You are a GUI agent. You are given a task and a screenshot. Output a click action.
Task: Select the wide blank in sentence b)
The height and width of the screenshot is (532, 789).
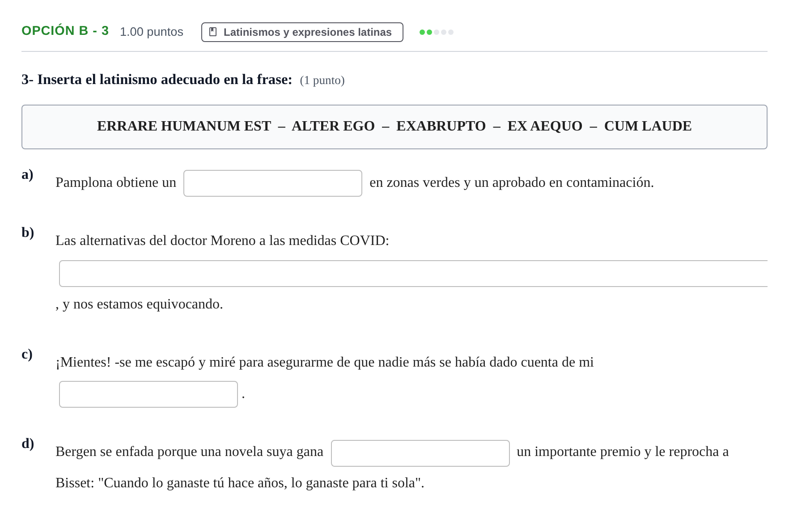pos(413,274)
